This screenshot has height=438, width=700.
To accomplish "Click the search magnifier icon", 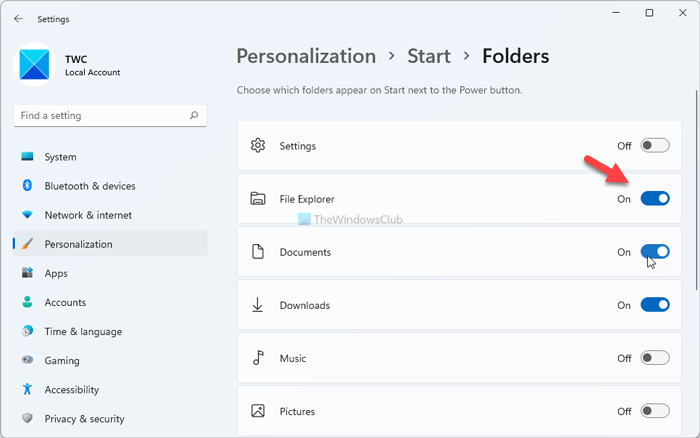I will pos(194,116).
